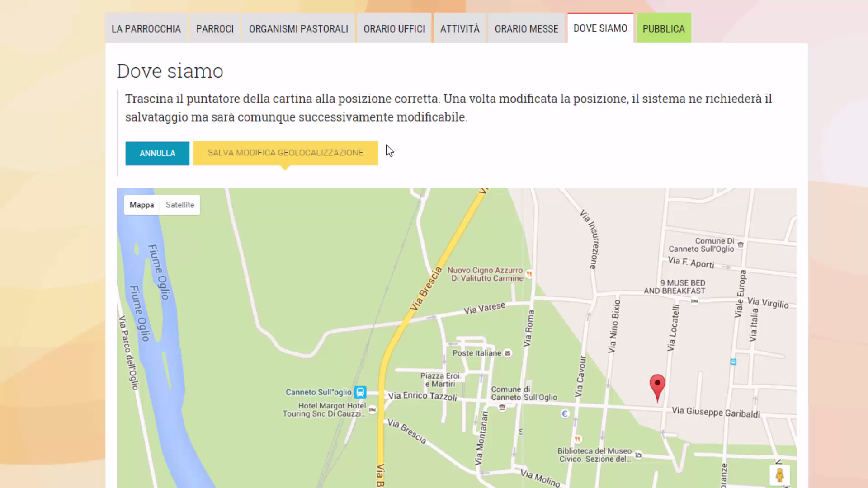Click the Via Varese street label
Screen dimensions: 868x488
[x=484, y=308]
